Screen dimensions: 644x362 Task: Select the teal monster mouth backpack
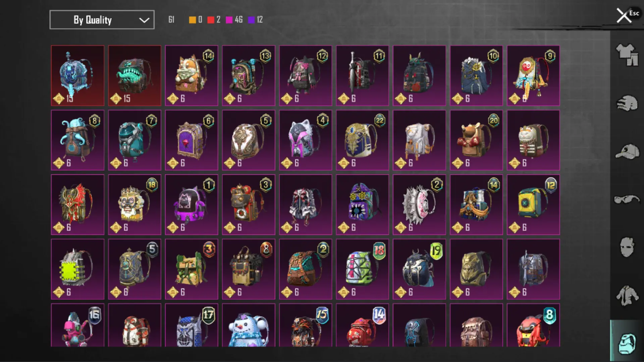click(x=135, y=76)
